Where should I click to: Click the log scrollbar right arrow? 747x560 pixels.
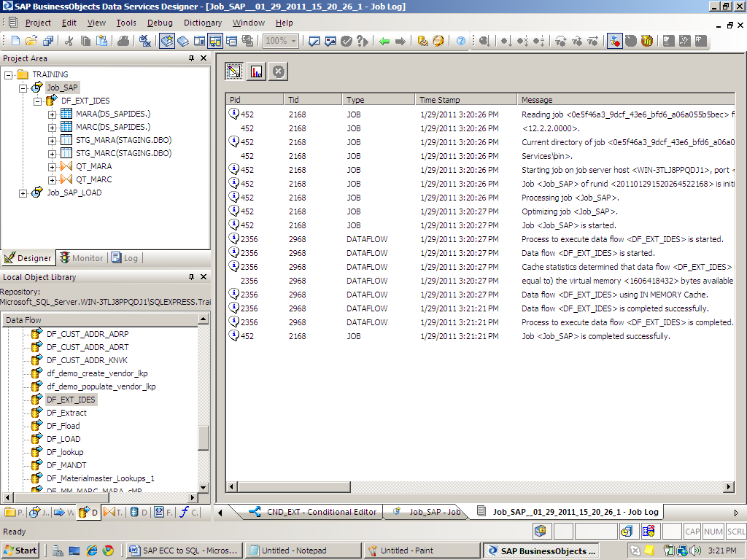729,486
